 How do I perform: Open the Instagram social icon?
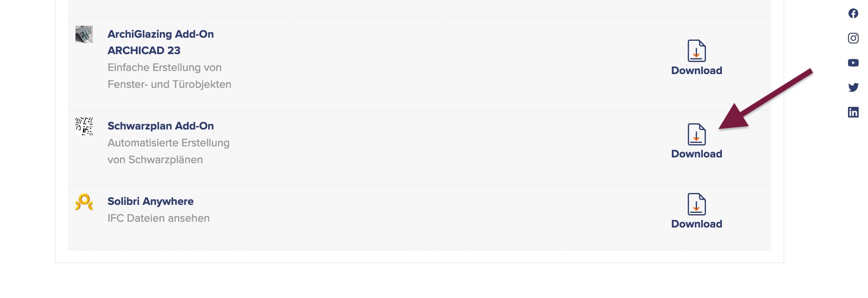(853, 38)
